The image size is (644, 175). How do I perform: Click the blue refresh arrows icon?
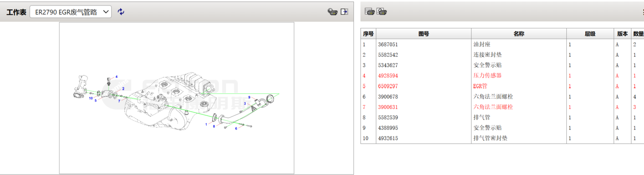tap(121, 12)
